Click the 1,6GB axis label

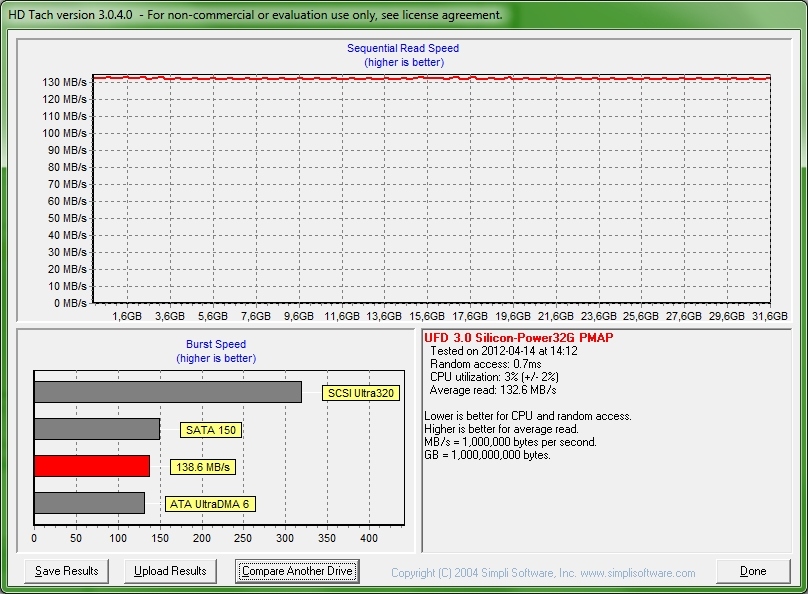coord(127,316)
